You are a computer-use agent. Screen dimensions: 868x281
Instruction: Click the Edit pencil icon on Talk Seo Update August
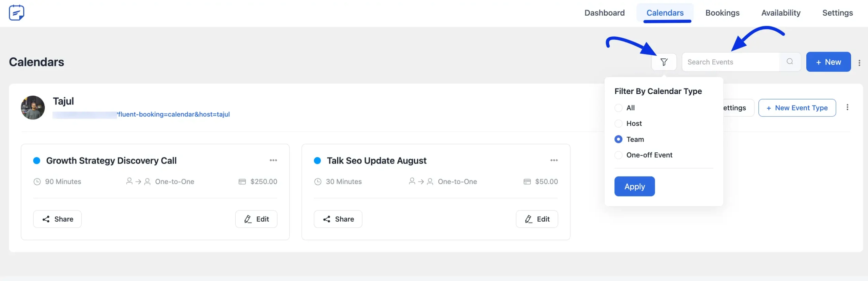[x=529, y=219]
